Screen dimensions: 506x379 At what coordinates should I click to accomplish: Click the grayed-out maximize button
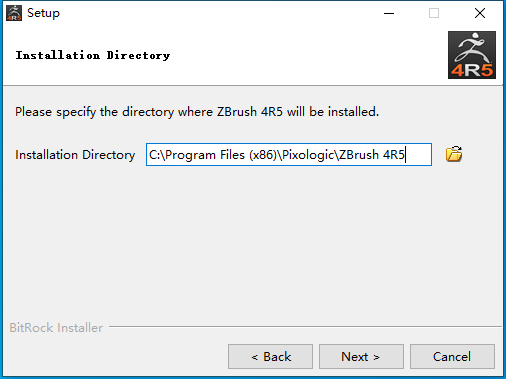434,13
